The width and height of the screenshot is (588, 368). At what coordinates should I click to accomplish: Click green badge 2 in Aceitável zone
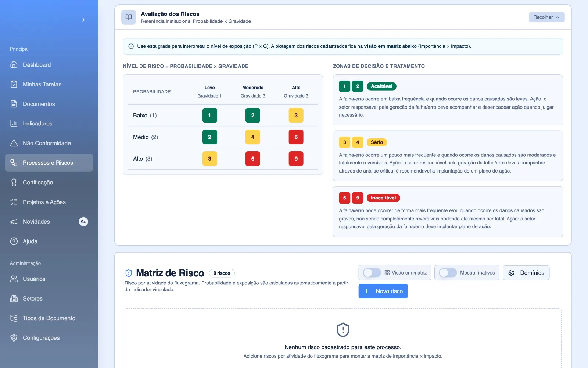pos(358,86)
